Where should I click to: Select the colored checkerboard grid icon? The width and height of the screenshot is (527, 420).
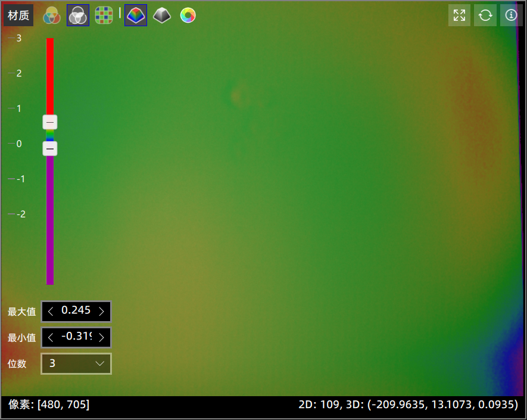pyautogui.click(x=104, y=15)
